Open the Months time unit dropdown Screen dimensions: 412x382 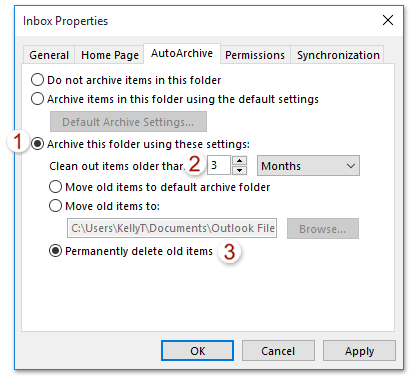click(308, 166)
